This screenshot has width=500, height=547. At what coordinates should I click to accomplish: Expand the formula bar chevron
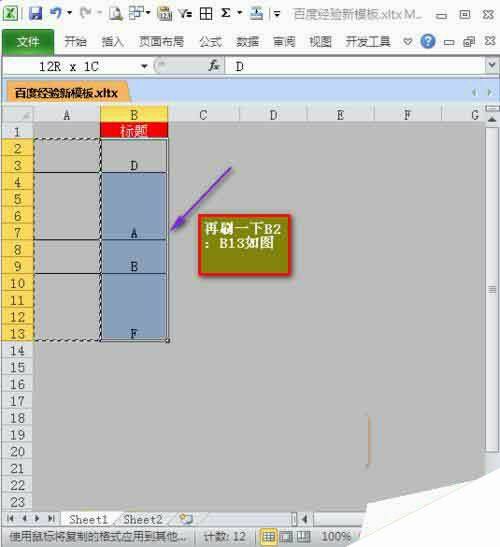(492, 65)
